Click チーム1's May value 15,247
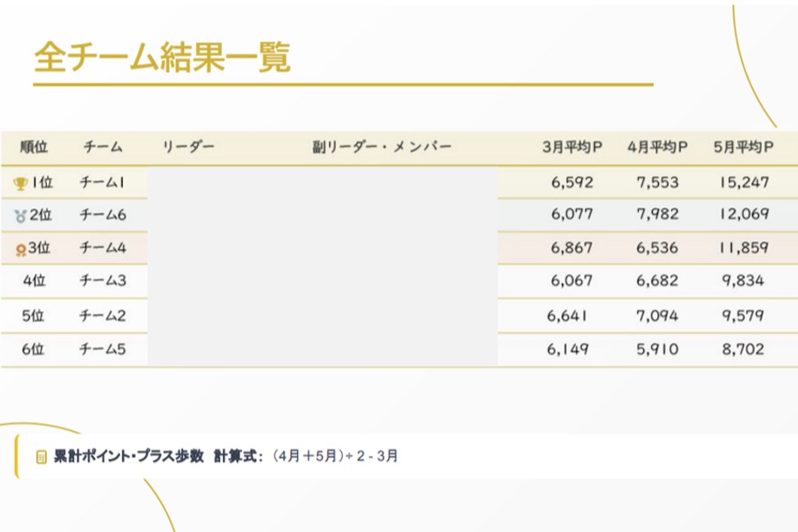Image resolution: width=798 pixels, height=532 pixels. [744, 182]
